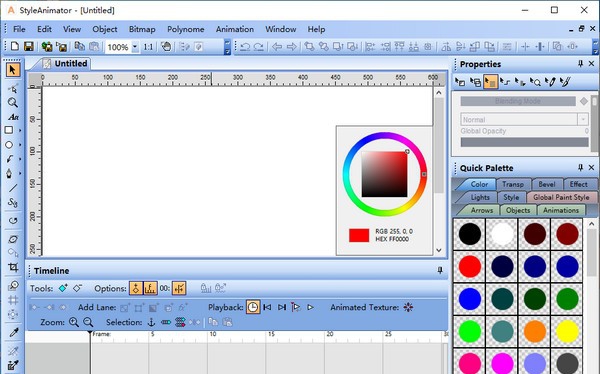Switch to the Effect palette tab
The image size is (600, 374).
point(578,184)
